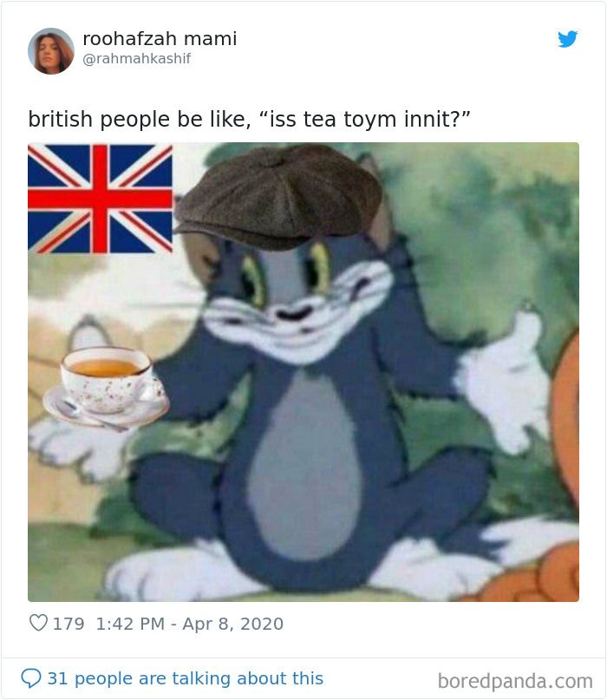The height and width of the screenshot is (700, 607).
Task: Open the 1:42 PM - Apr 8, 2020 timestamp
Action: [190, 624]
